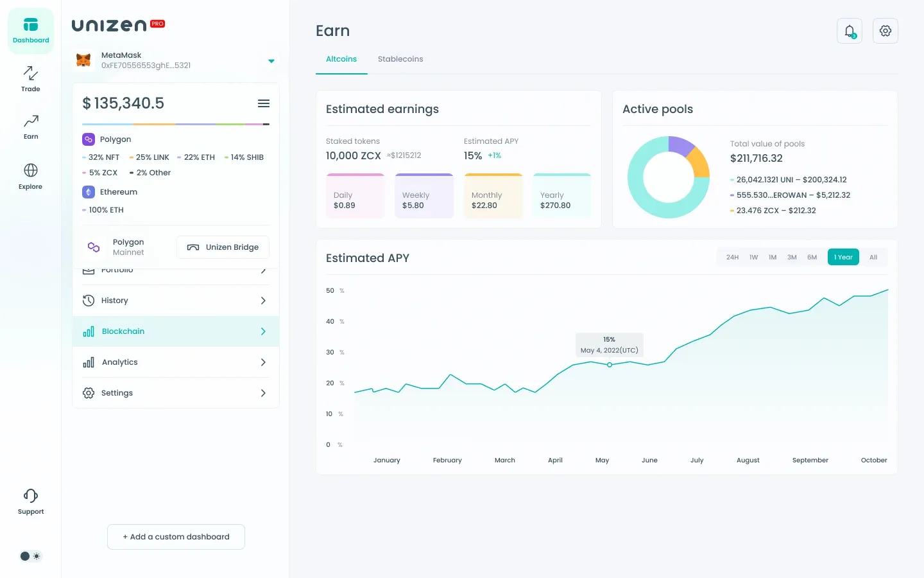
Task: Open the History menu item
Action: (x=176, y=301)
